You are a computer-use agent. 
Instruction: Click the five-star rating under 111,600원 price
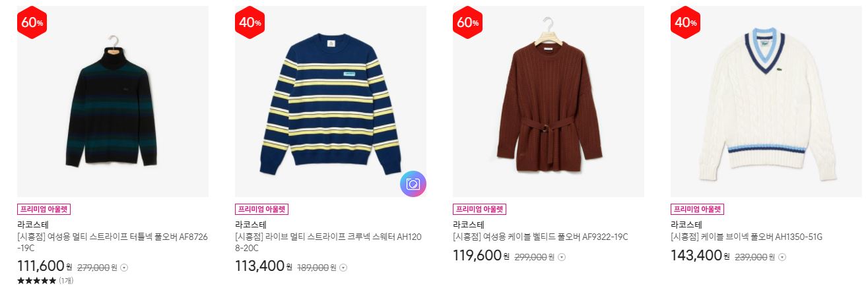click(36, 281)
